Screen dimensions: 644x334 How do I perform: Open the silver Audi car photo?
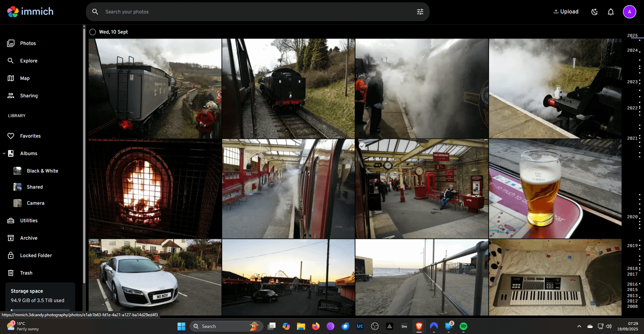tap(155, 277)
